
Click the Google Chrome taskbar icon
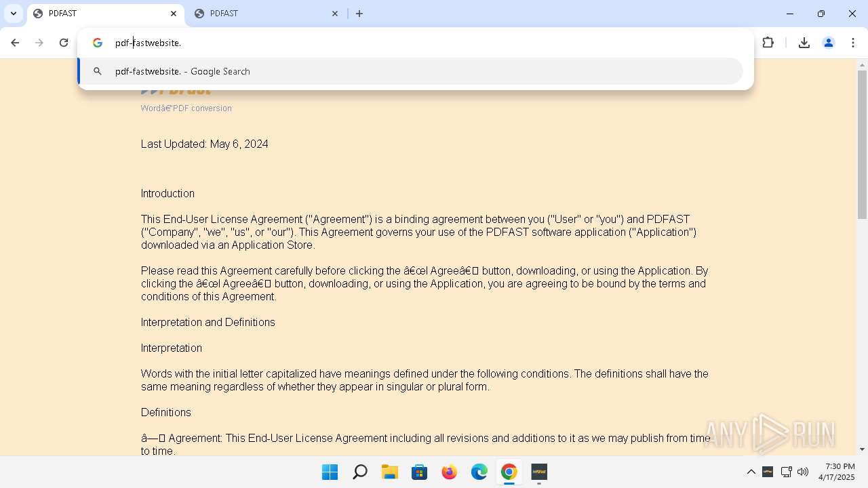pos(509,472)
